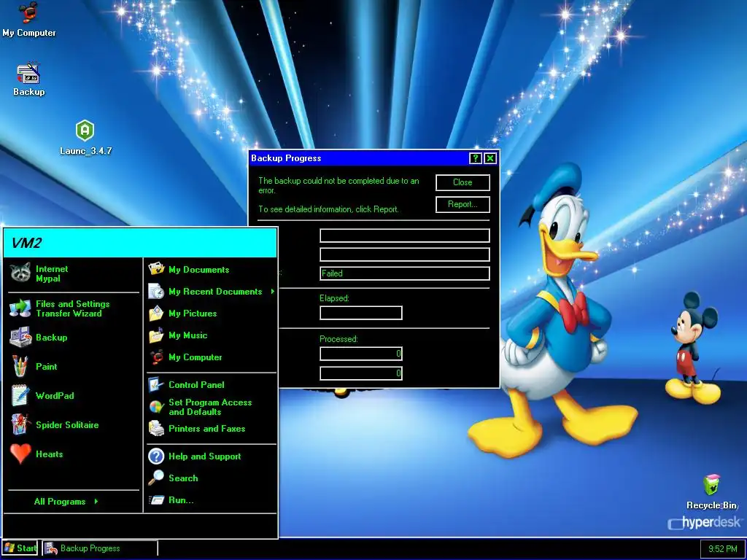Click the help question mark title button
747x560 pixels.
point(475,158)
